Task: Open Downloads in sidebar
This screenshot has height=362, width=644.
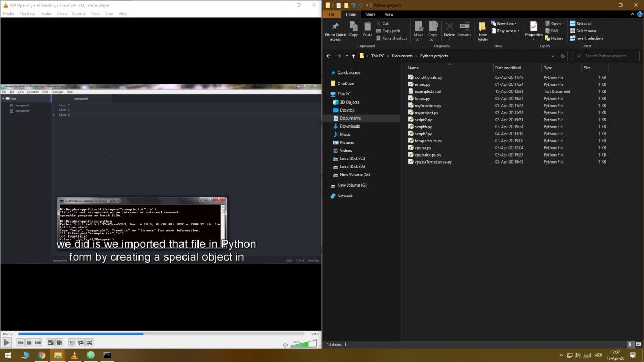Action: (349, 126)
